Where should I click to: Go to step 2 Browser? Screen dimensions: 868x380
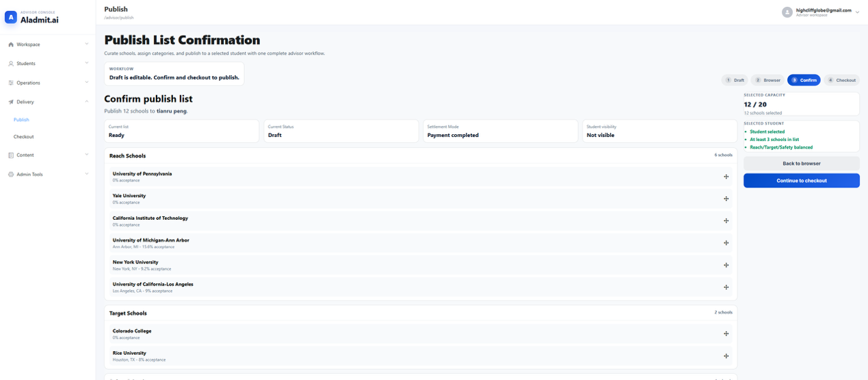click(767, 80)
